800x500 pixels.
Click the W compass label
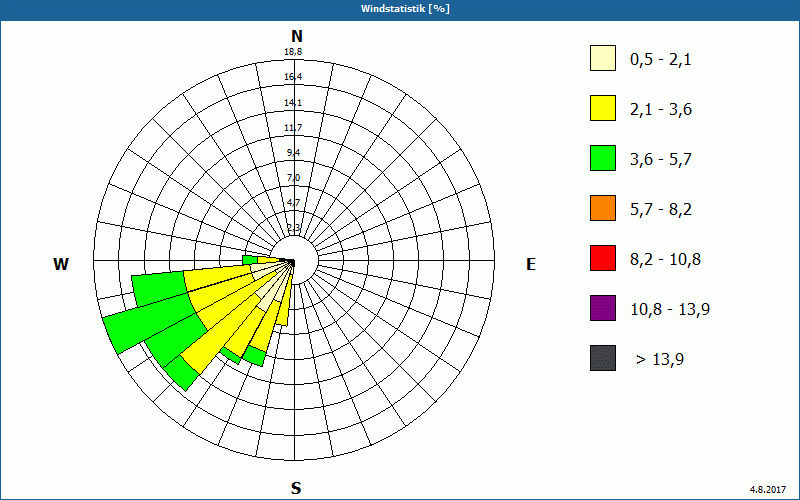[x=61, y=264]
